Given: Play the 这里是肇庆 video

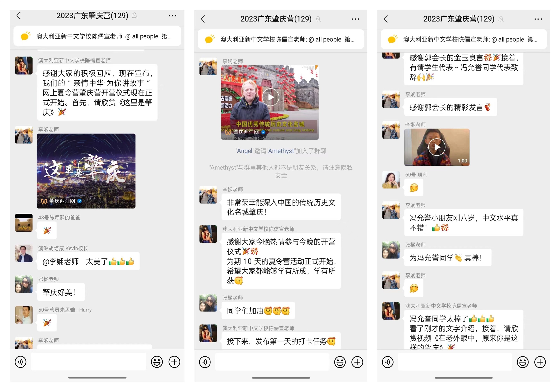Looking at the screenshot, I should [x=86, y=171].
